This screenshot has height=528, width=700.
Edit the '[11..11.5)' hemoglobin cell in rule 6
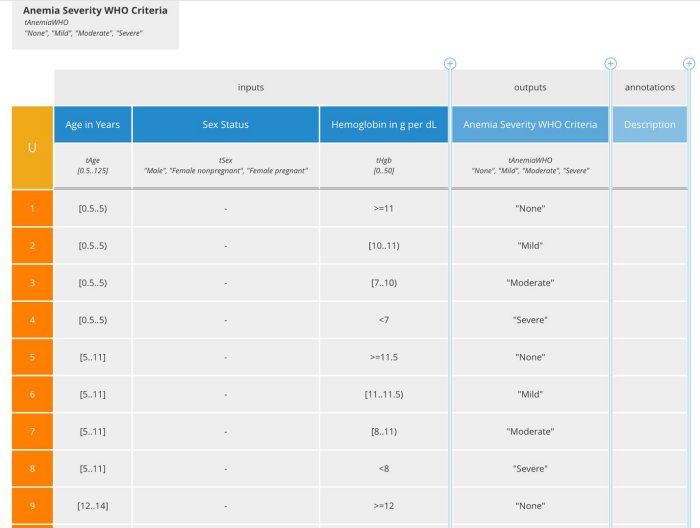click(x=384, y=394)
